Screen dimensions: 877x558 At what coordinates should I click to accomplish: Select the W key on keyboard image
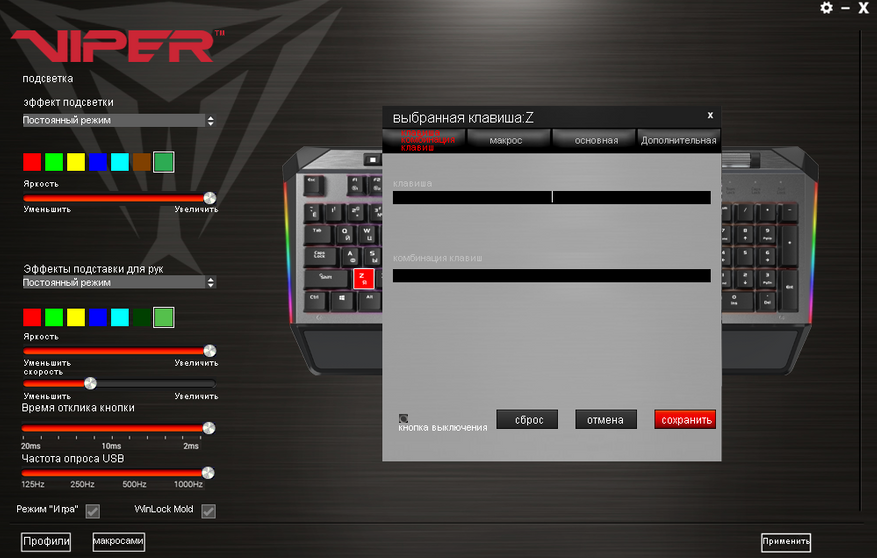367,234
